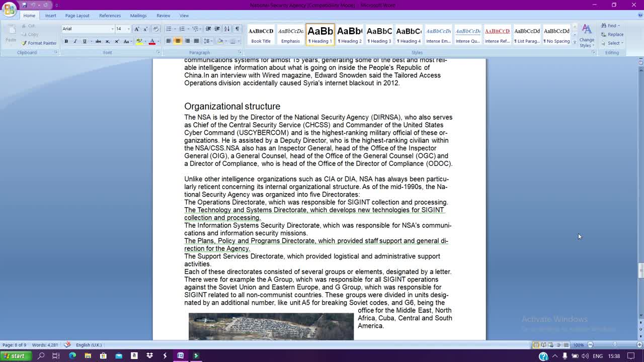644x362 pixels.
Task: Justify the text
Action: pos(196,41)
